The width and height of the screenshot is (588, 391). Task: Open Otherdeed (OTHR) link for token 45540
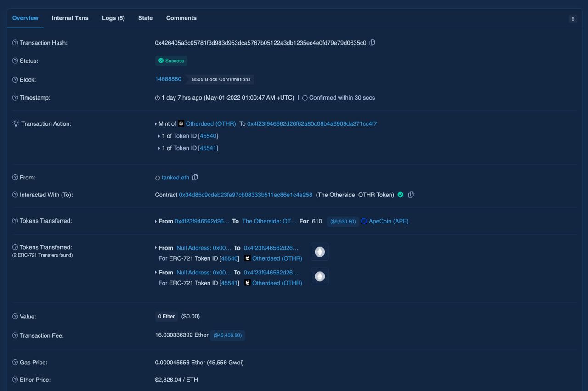277,258
